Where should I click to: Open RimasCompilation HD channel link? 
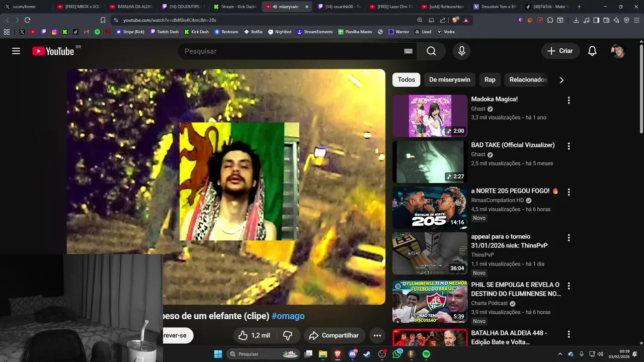coord(497,200)
